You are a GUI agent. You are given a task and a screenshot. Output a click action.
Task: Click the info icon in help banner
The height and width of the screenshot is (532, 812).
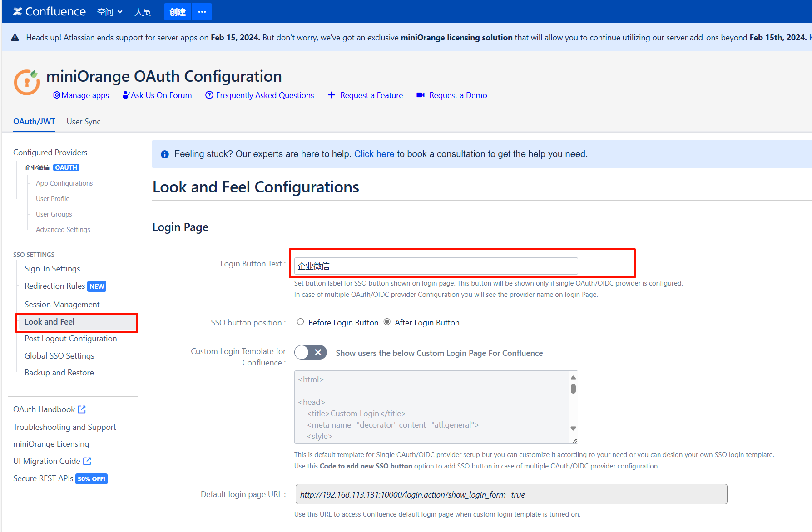pyautogui.click(x=165, y=154)
